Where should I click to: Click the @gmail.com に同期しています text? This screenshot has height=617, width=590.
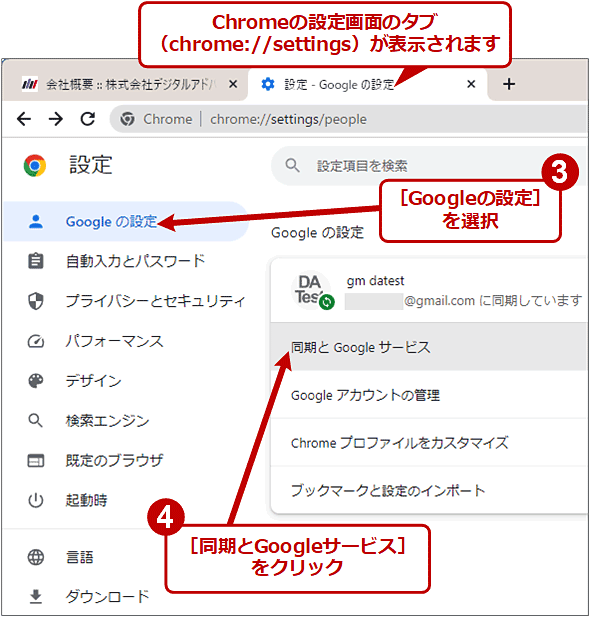(x=493, y=301)
